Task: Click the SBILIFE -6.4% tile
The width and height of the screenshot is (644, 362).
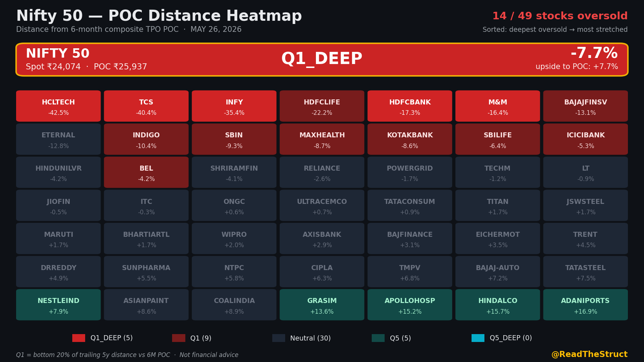Action: (x=498, y=139)
